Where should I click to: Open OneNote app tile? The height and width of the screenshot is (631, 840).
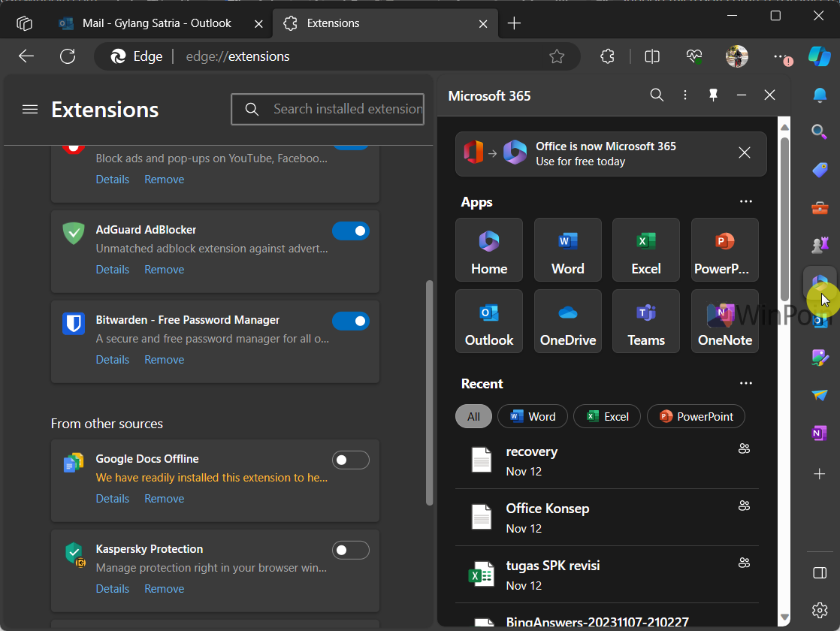[725, 321]
